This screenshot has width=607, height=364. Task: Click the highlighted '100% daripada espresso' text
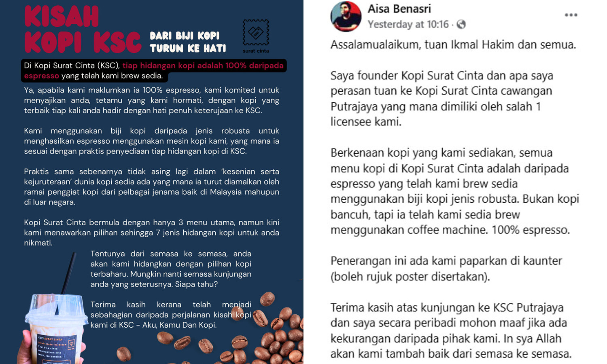click(x=154, y=70)
